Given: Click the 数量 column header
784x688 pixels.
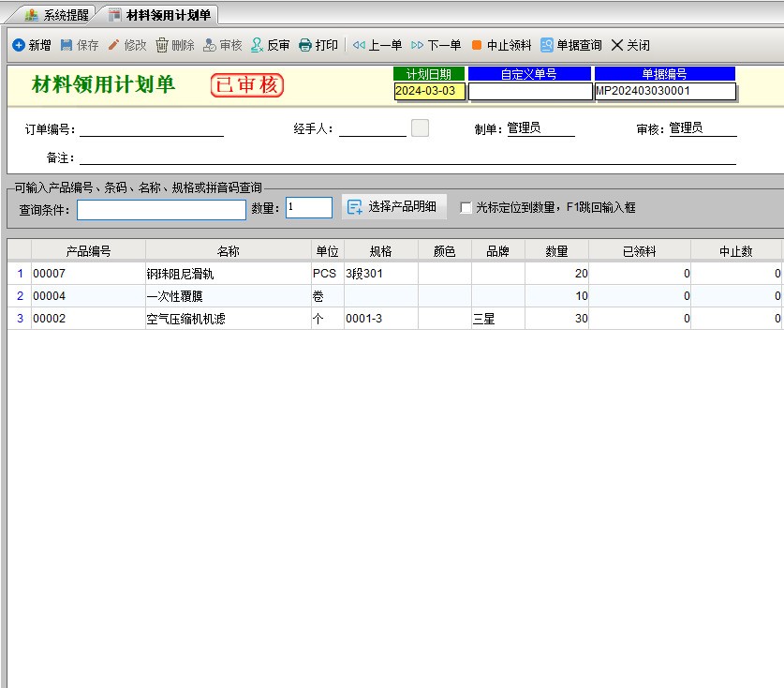Looking at the screenshot, I should tap(556, 251).
